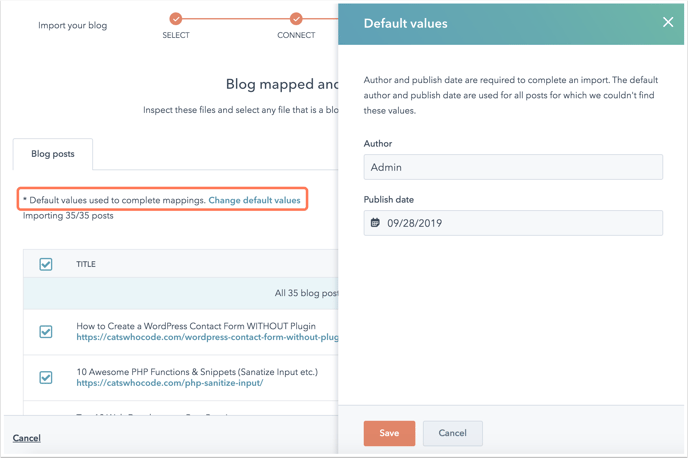
Task: Click the CONNECT step checkmark icon
Action: tap(296, 19)
